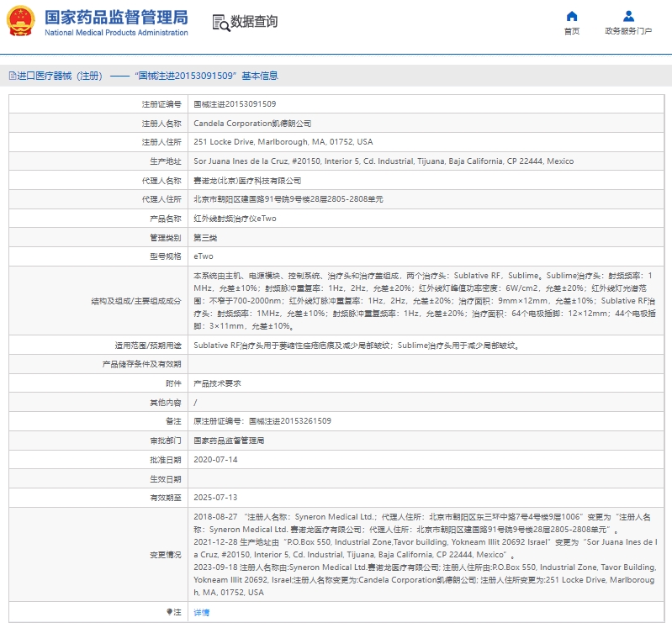
Task: Click the 产品名称 label
Action: pyautogui.click(x=166, y=219)
